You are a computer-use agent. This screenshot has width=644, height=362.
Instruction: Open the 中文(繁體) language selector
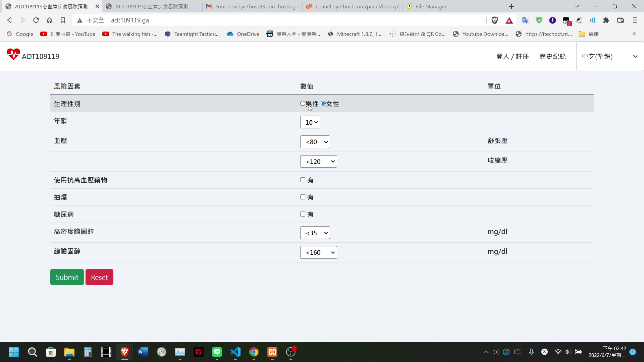point(609,56)
